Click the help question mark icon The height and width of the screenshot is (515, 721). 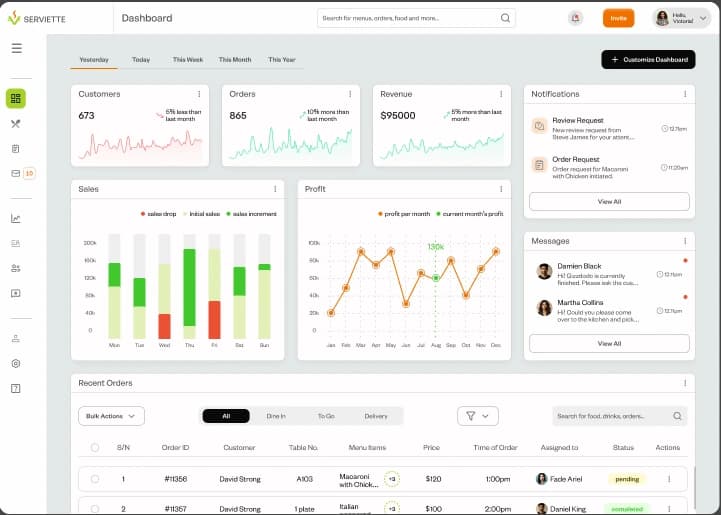16,388
